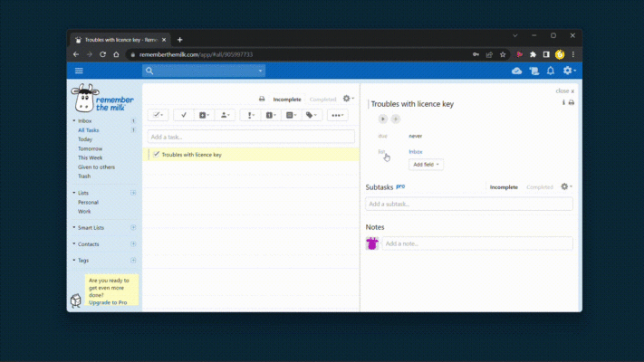Open Inbox in the sidebar
Screen dimensions: 644x362
point(84,121)
